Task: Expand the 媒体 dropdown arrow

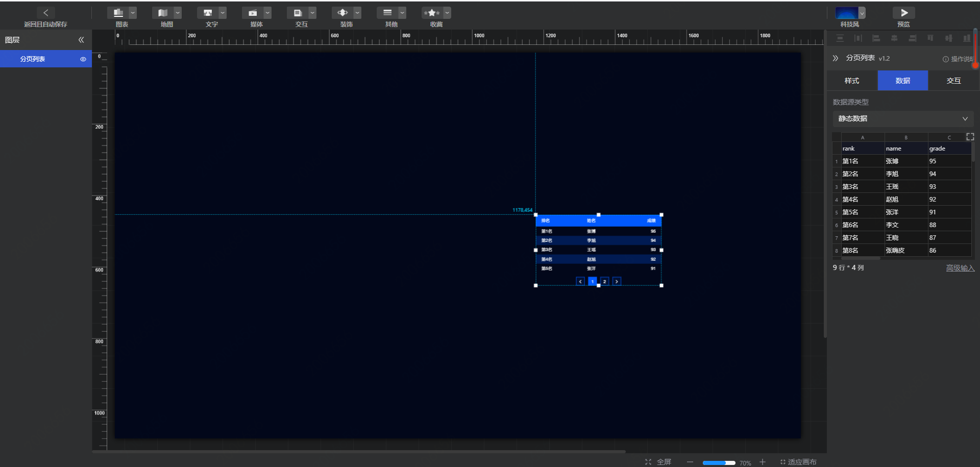Action: pyautogui.click(x=267, y=13)
